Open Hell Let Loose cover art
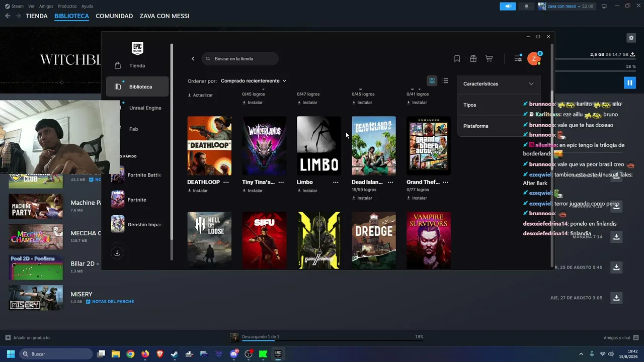 click(209, 240)
